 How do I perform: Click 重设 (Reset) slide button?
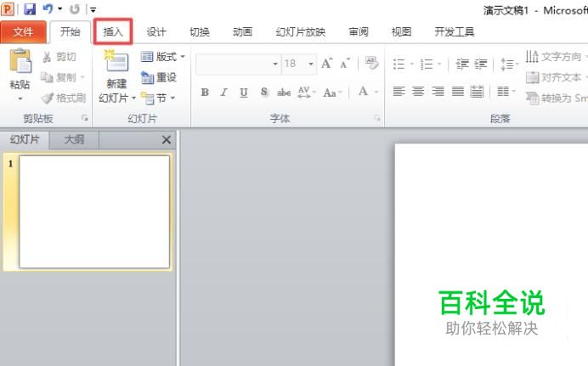pyautogui.click(x=159, y=77)
